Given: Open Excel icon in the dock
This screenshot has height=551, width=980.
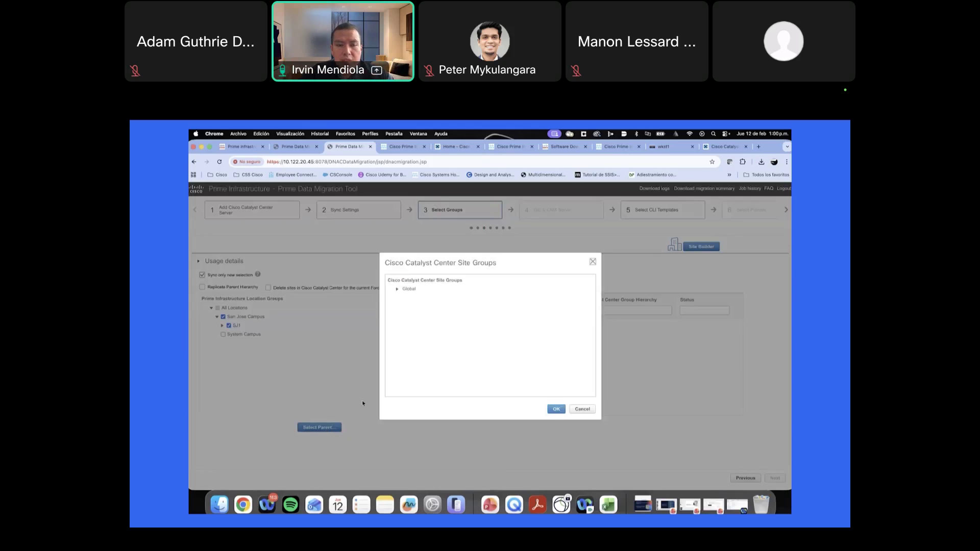Looking at the screenshot, I should click(x=608, y=505).
